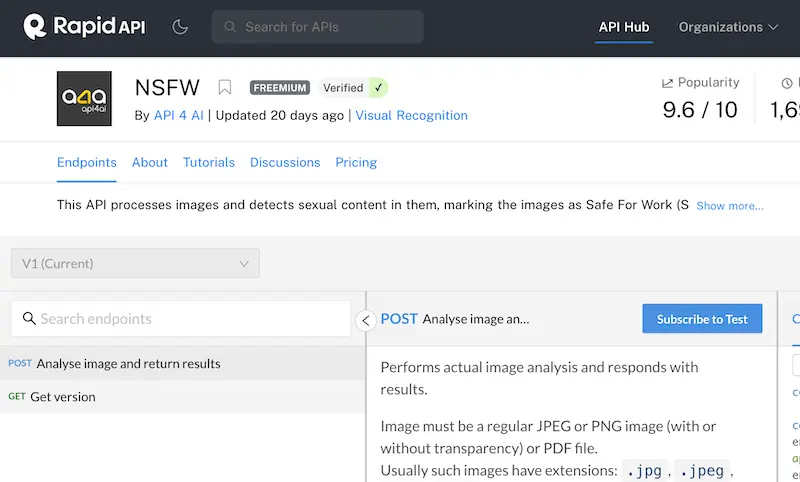Bookmark the NSFW API
This screenshot has height=482, width=800.
coord(224,87)
